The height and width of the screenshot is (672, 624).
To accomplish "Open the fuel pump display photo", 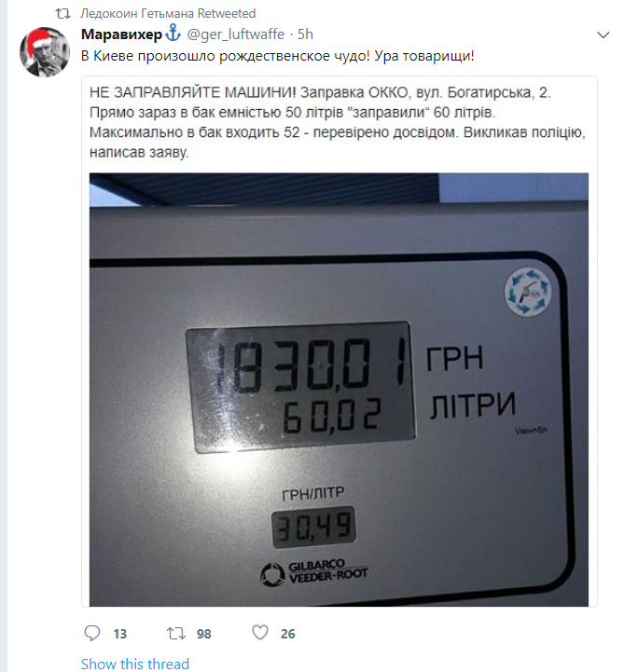I will (339, 390).
